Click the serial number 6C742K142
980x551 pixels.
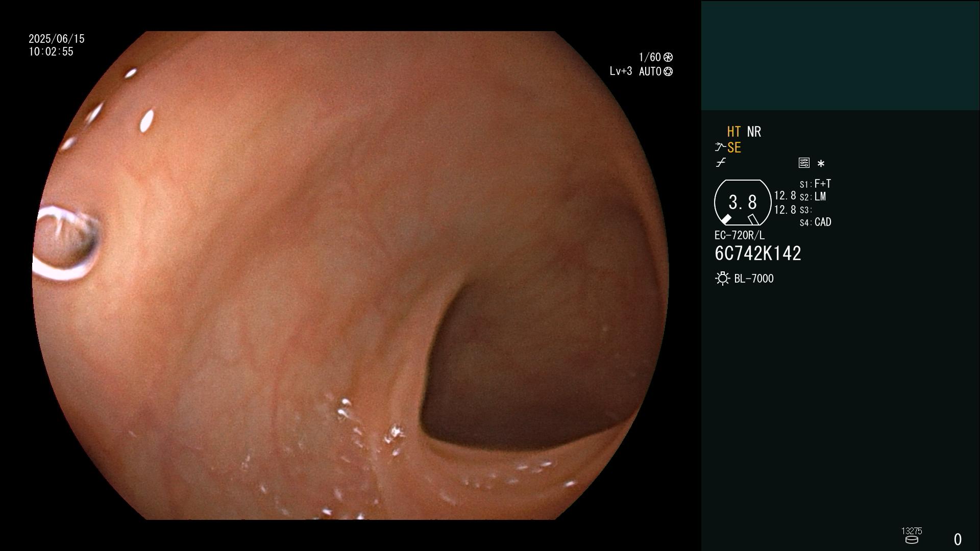point(758,254)
